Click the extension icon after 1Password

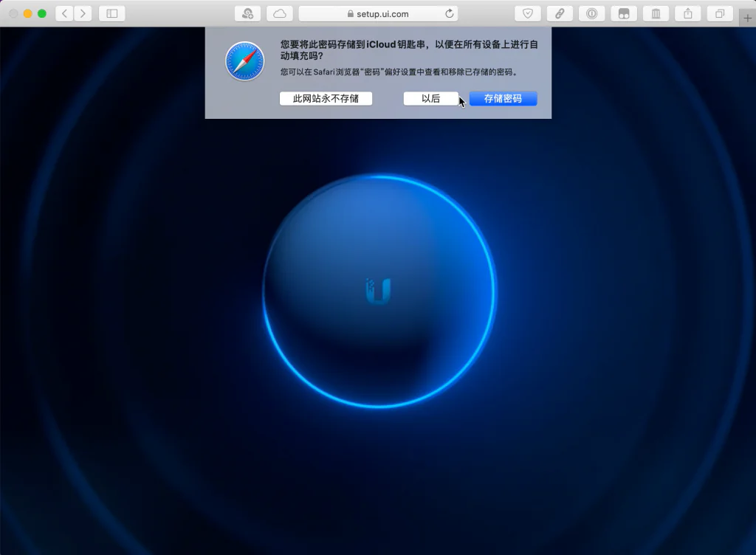pos(624,13)
